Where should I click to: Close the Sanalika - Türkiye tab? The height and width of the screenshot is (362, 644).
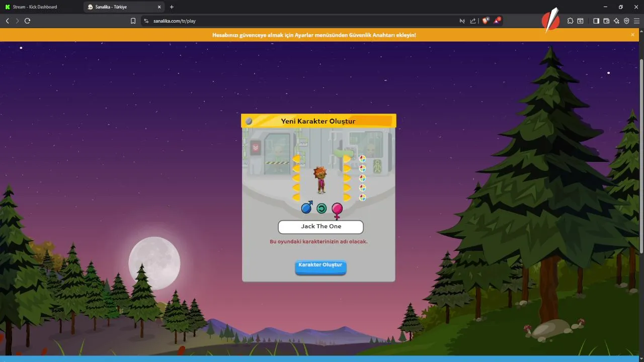pos(159,7)
